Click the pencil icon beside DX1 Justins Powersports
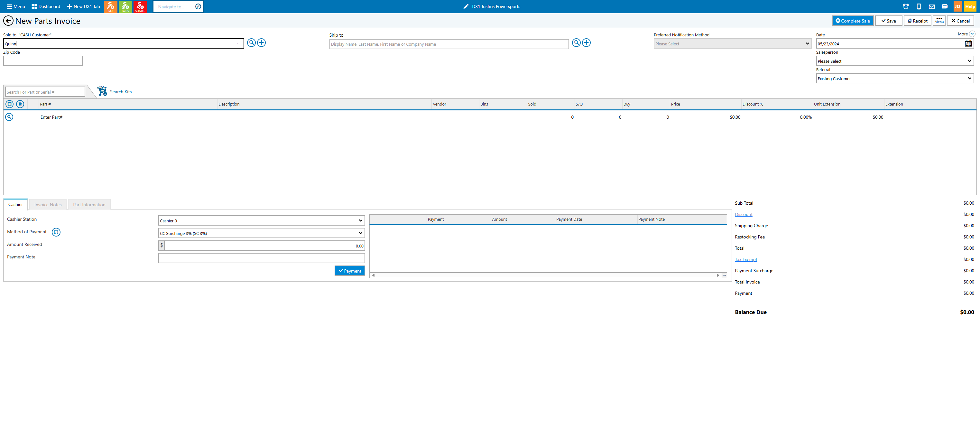980x428 pixels. pyautogui.click(x=466, y=6)
